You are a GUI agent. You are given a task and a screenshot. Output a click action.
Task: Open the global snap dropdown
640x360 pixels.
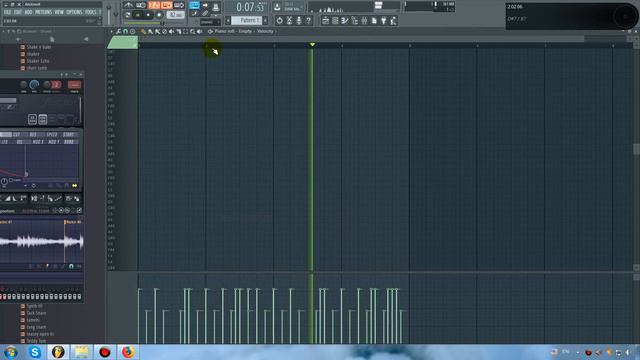210,22
